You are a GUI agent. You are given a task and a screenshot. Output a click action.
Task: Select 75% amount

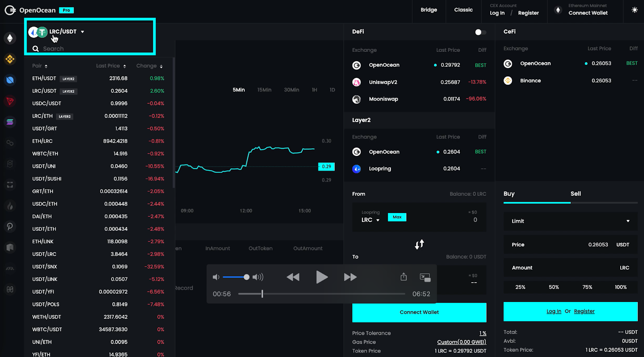(587, 287)
